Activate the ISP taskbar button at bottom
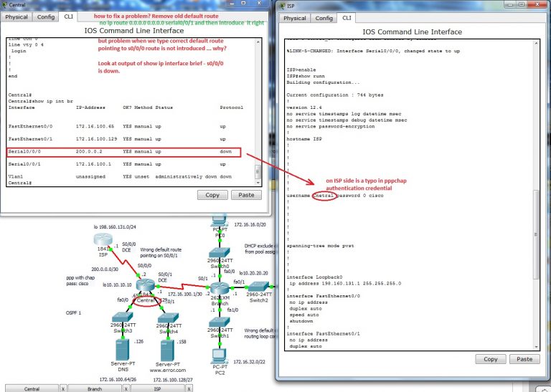Screen dimensions: 551x392 (x=157, y=388)
